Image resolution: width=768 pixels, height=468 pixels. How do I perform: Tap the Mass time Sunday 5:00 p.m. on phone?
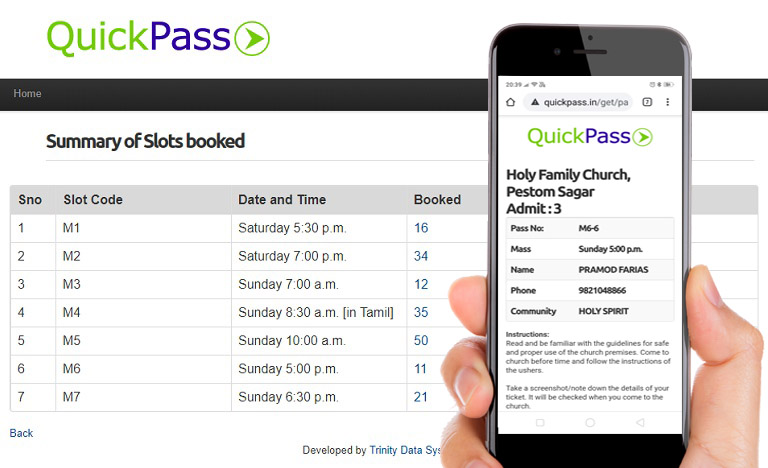[610, 249]
